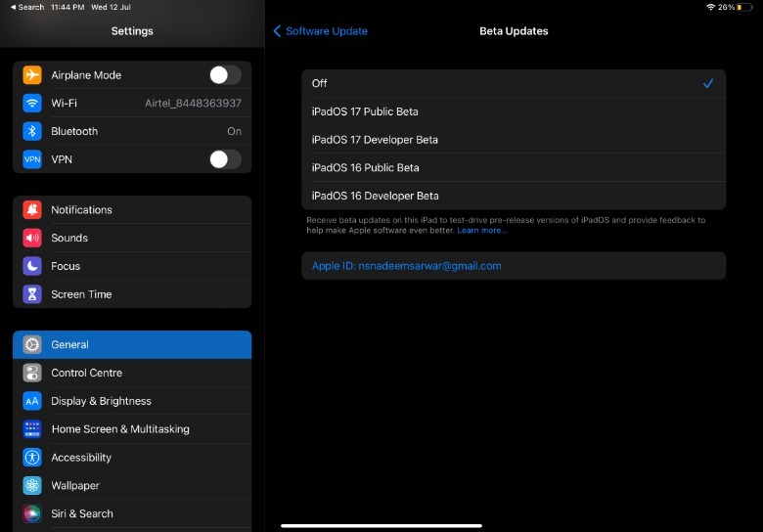This screenshot has width=763, height=532.
Task: Tap the Wi-Fi icon in sidebar
Action: (x=32, y=103)
